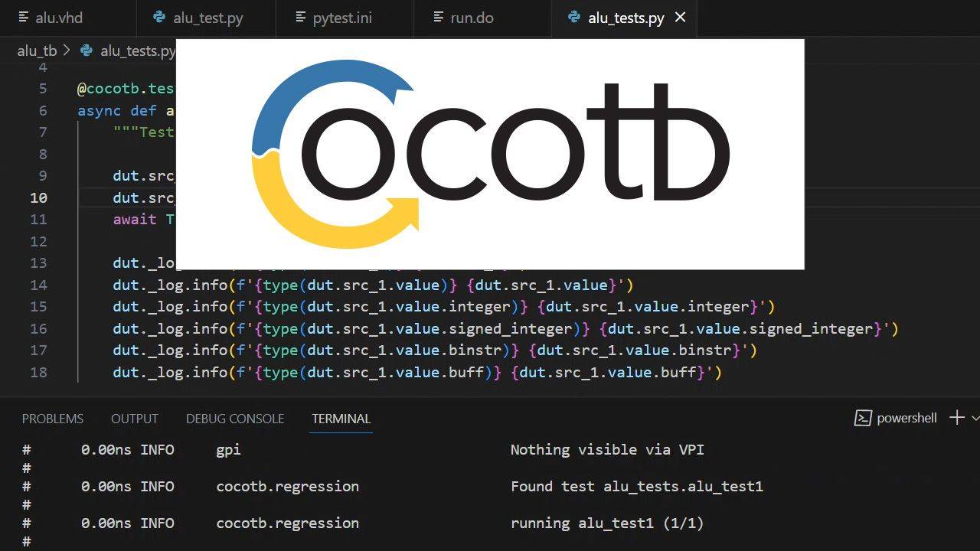Screen dimensions: 980x551
Task: Click line number 14 in the gutter
Action: [x=38, y=285]
